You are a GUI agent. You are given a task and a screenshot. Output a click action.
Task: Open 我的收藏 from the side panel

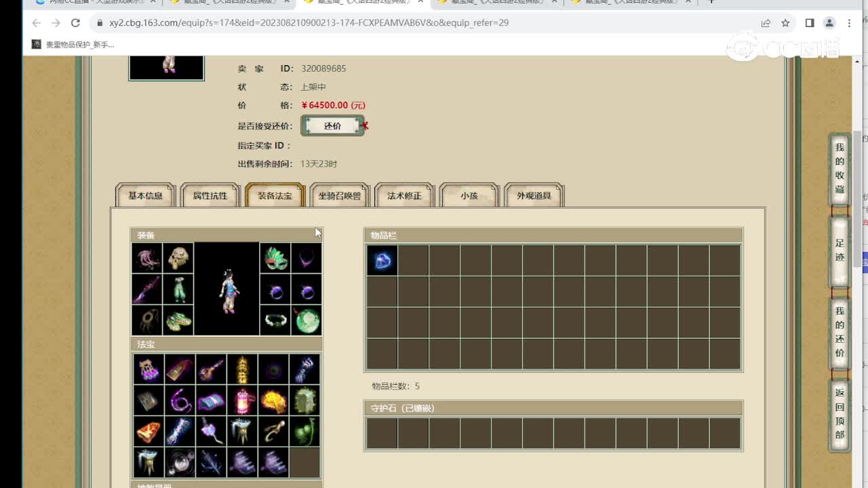pyautogui.click(x=840, y=169)
